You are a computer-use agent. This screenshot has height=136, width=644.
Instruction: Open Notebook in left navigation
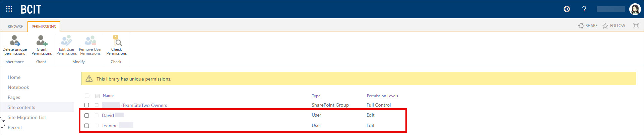click(x=18, y=87)
